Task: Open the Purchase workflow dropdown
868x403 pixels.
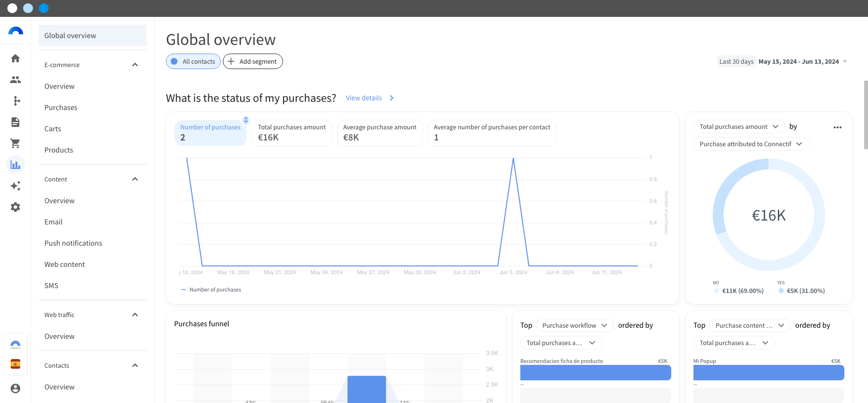Action: point(575,325)
